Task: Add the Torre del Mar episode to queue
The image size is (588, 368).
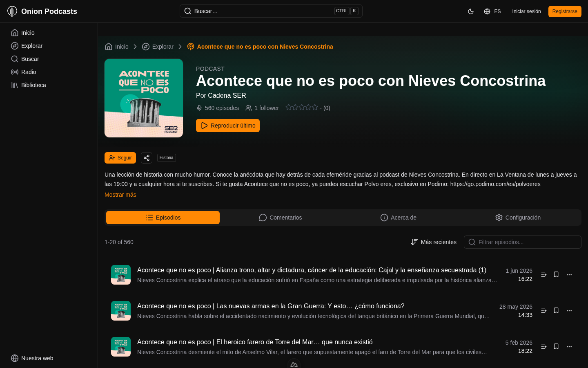Action: click(x=544, y=347)
